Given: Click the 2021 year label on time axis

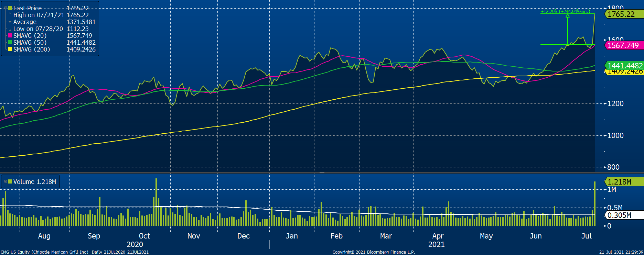Looking at the screenshot, I should point(436,244).
